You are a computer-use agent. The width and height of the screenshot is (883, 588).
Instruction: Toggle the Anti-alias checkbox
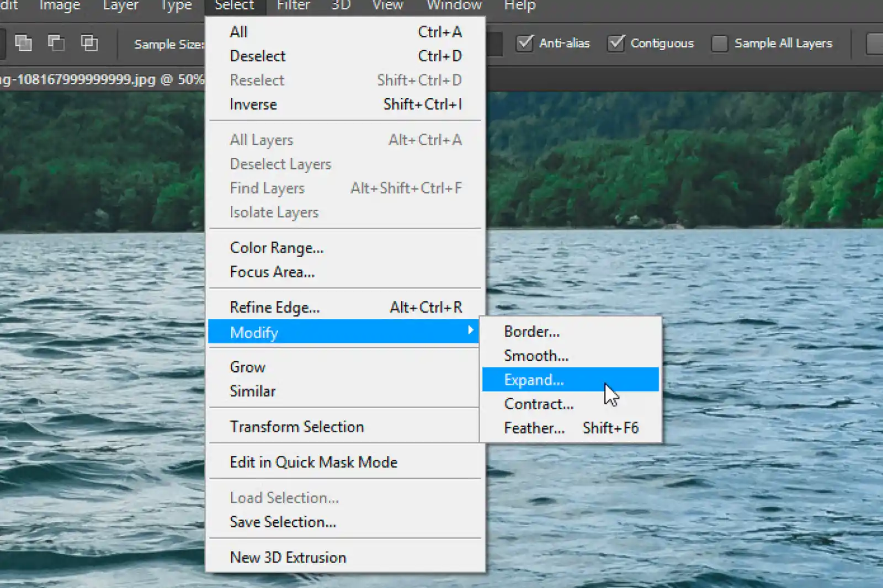[524, 43]
